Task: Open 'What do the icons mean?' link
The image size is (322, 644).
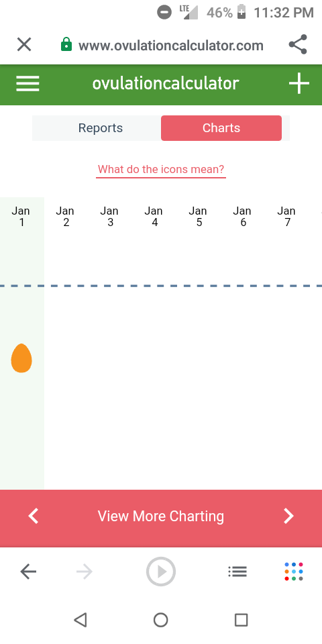Action: (161, 169)
